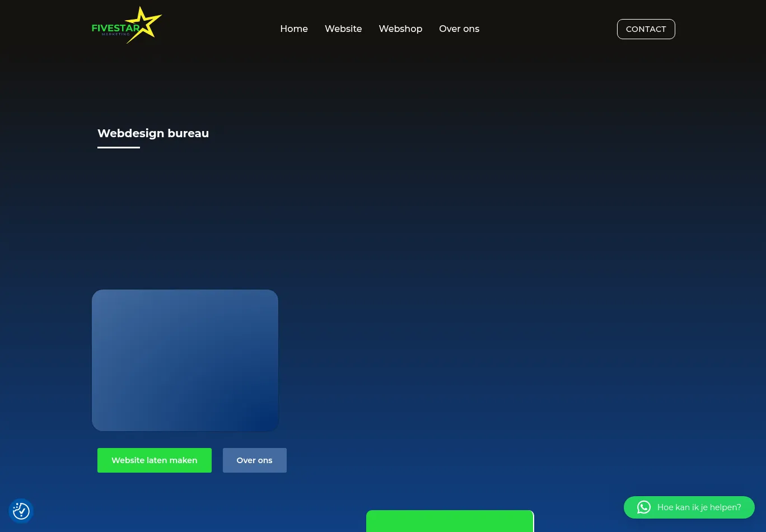The image size is (766, 532).
Task: Go to the Home menu item
Action: pos(294,29)
